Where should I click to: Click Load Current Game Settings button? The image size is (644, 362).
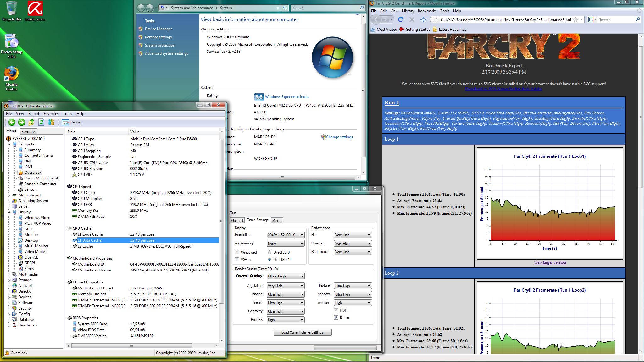click(x=303, y=332)
